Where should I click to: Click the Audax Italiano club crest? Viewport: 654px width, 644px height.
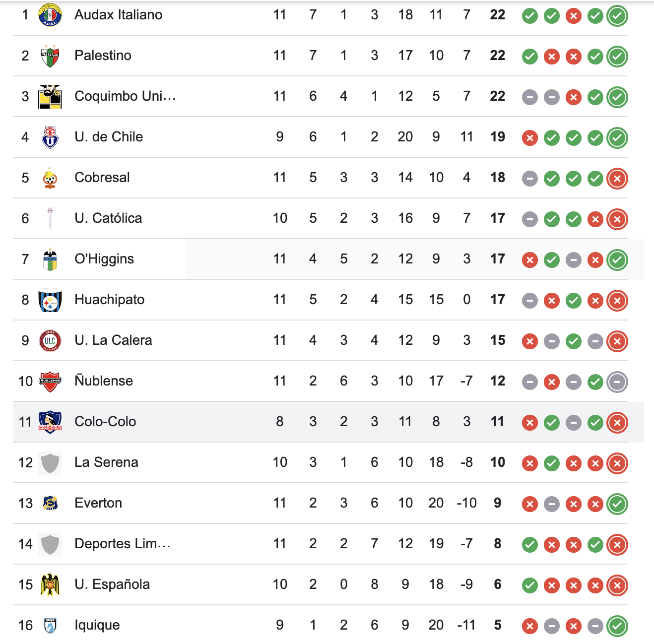pyautogui.click(x=49, y=15)
